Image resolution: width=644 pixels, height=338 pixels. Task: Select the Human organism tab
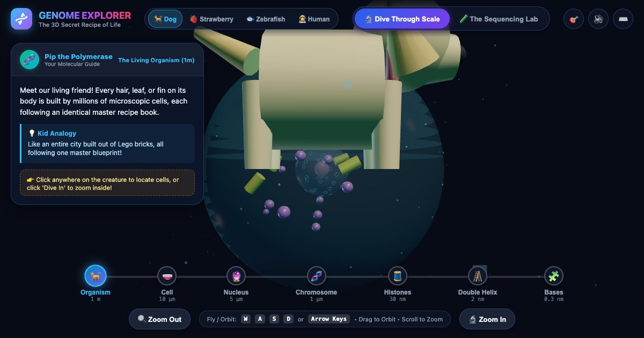click(x=314, y=19)
